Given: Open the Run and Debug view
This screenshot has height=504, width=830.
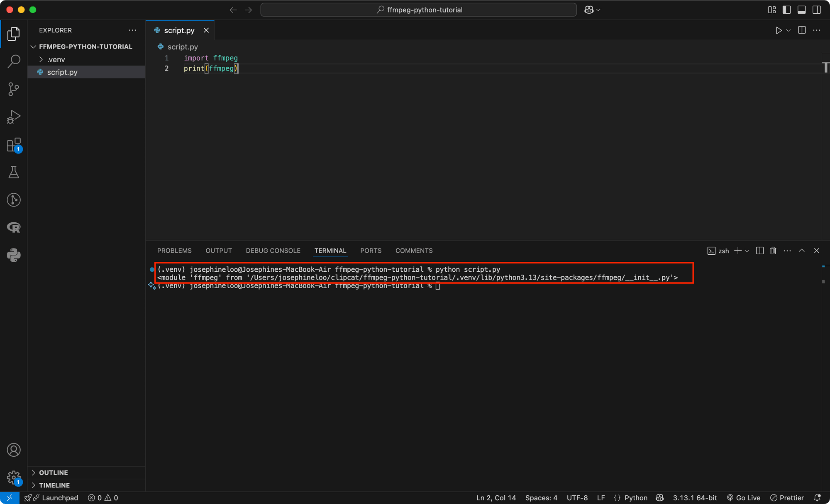Looking at the screenshot, I should (x=14, y=117).
